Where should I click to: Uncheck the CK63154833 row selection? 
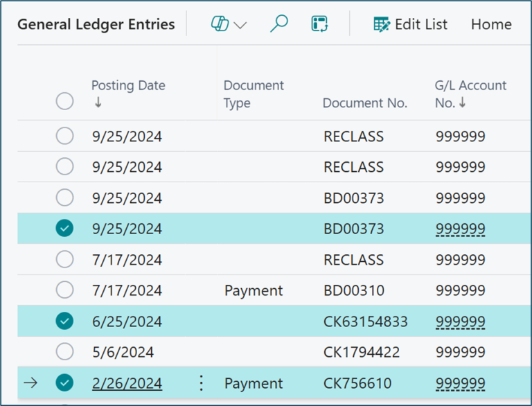[x=64, y=321]
